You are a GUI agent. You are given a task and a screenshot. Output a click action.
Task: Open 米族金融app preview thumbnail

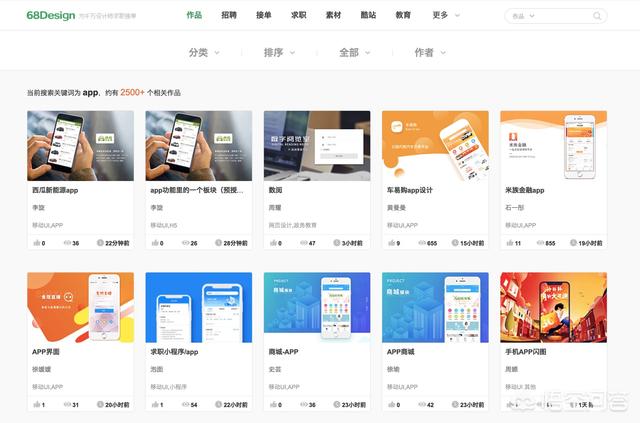pyautogui.click(x=554, y=146)
